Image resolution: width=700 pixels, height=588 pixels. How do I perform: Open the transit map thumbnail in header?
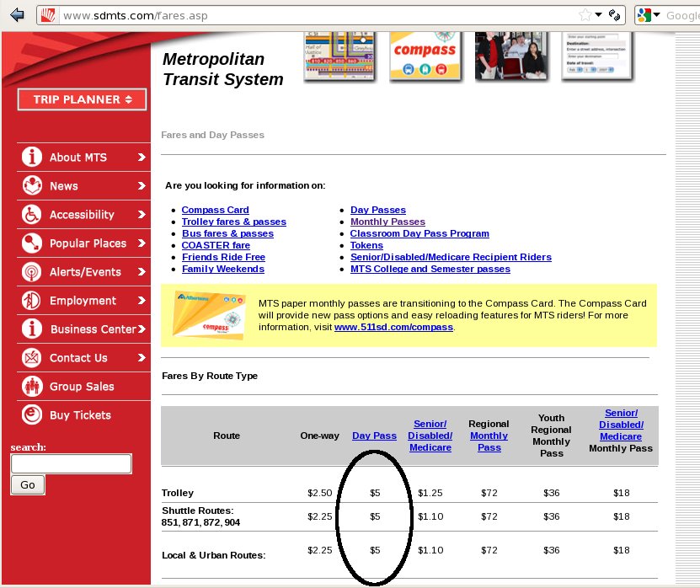(x=339, y=56)
